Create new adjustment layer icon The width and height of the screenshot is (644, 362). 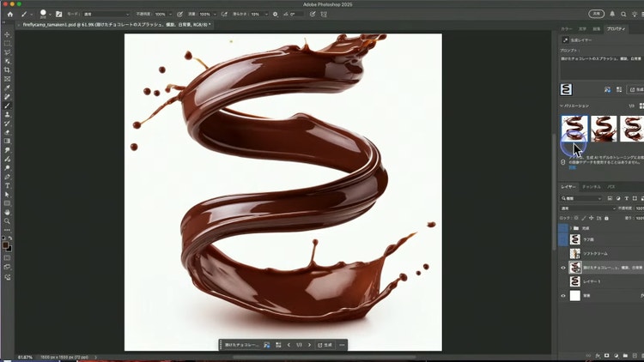tap(616, 356)
